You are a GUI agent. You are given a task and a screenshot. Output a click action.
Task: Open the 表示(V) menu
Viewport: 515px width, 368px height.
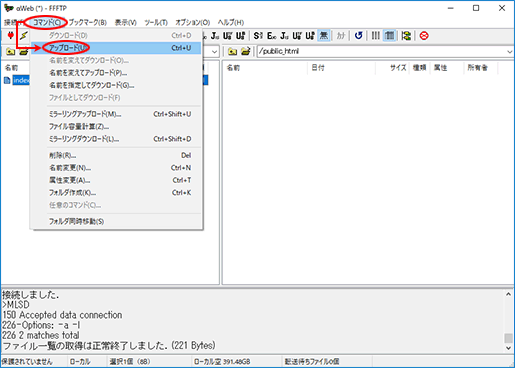point(126,22)
